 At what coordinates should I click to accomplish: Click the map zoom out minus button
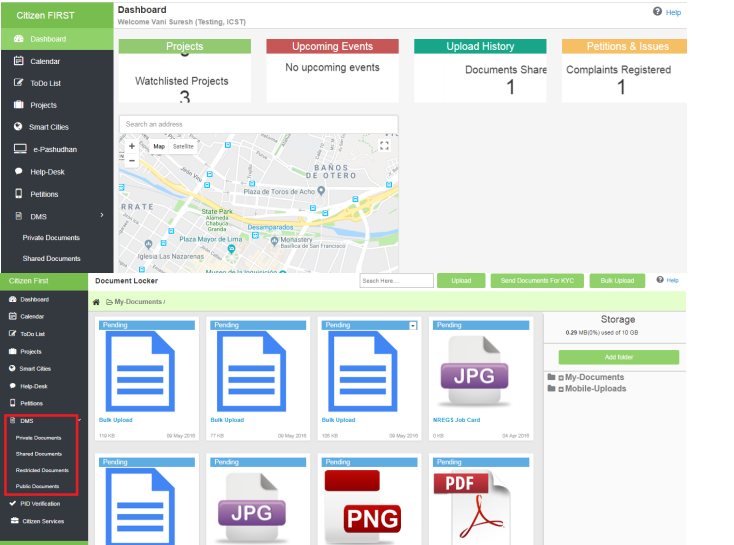click(132, 160)
